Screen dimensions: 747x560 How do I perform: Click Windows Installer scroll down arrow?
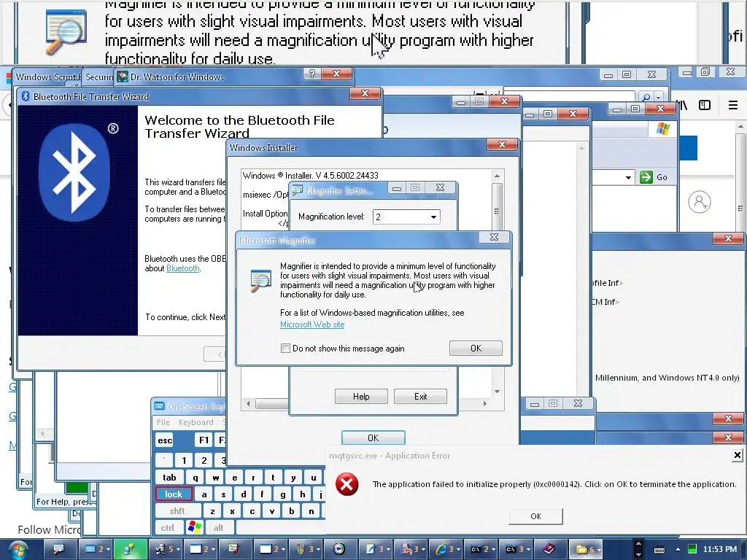[x=497, y=392]
